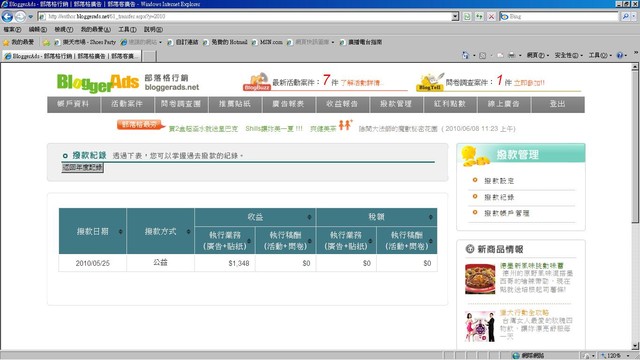Screen dimensions: 640x360
Task: Select the BloggerAds browser tab
Action: point(71,56)
